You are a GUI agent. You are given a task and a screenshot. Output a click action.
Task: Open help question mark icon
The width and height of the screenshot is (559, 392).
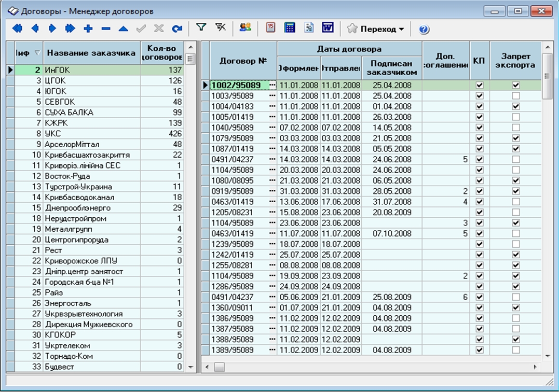pos(424,29)
